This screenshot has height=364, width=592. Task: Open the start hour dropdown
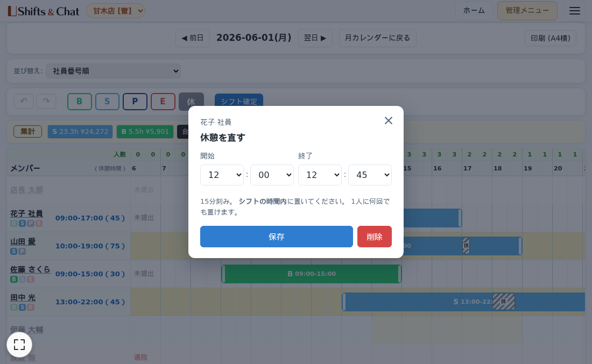222,175
